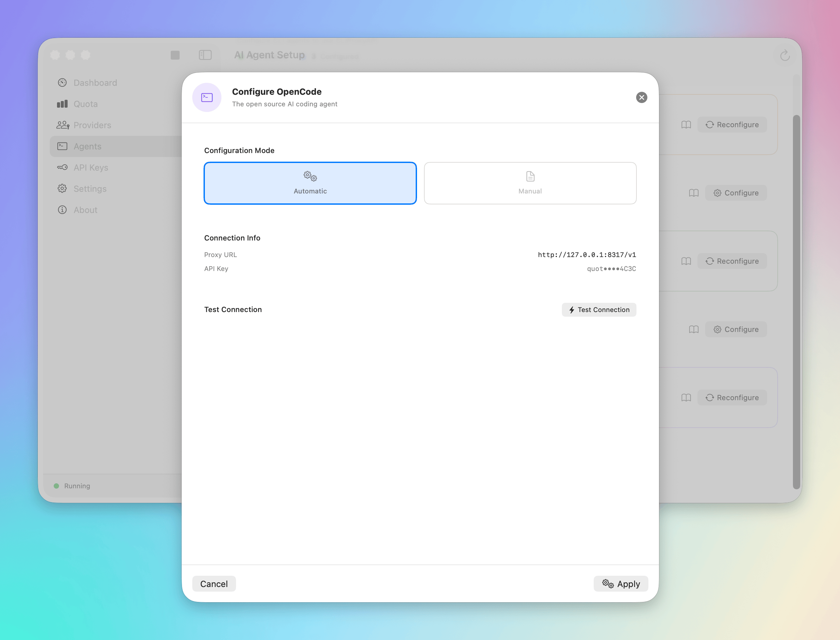
Task: Toggle the sidebar panel icon
Action: pyautogui.click(x=205, y=55)
